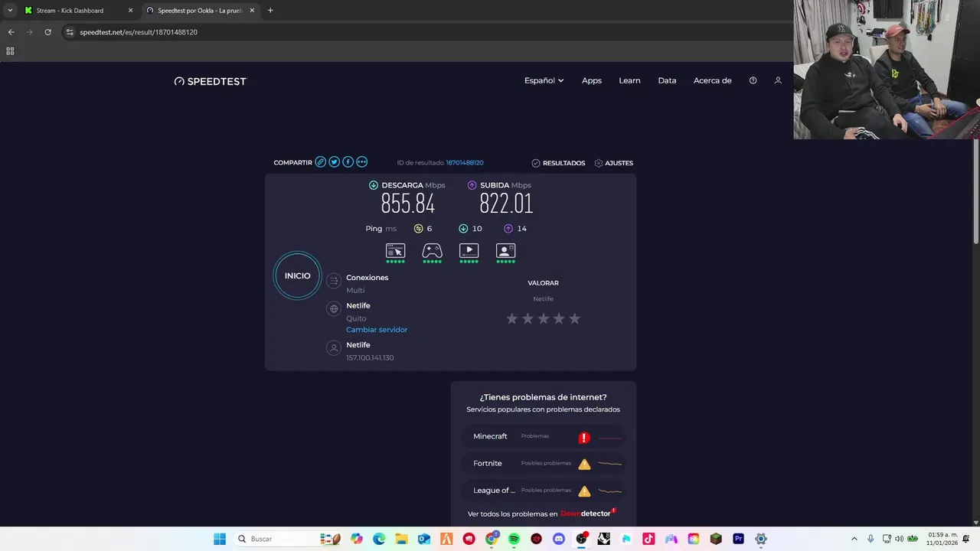Rate Netlife one star

point(512,318)
